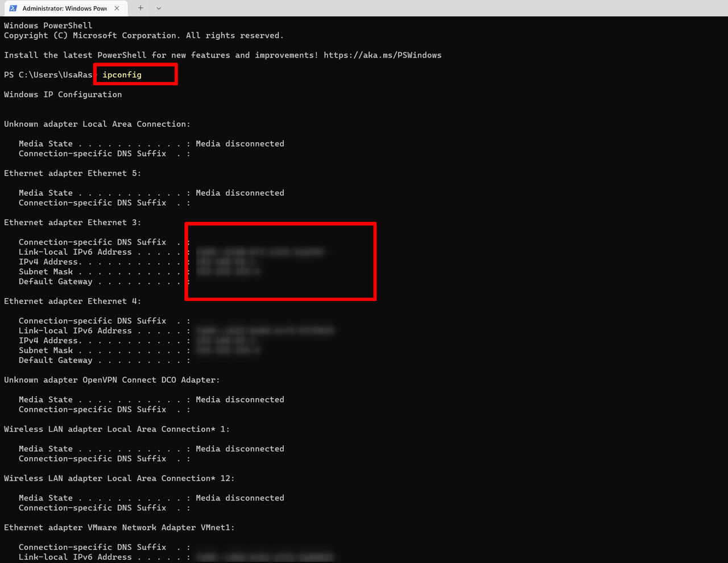Select the redacted Ethernet 3 details box
The height and width of the screenshot is (563, 728).
280,261
